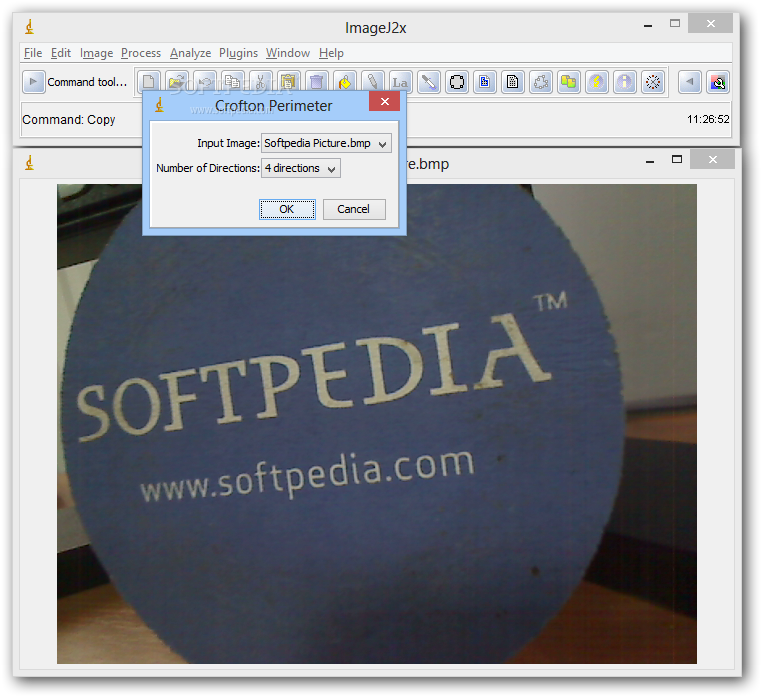Open the File menu
The width and height of the screenshot is (762, 697).
click(33, 52)
